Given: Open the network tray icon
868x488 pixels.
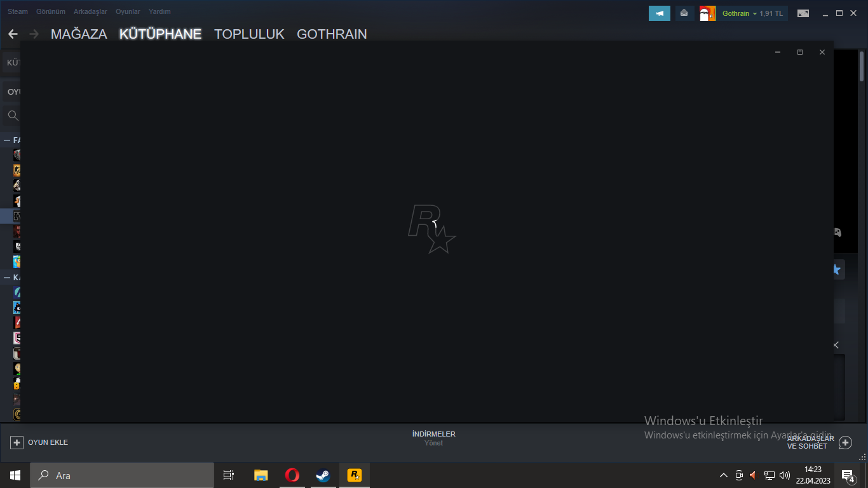Looking at the screenshot, I should 770,475.
